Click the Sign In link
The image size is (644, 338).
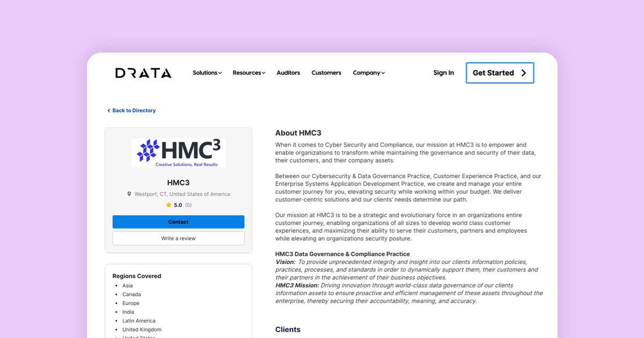(443, 73)
